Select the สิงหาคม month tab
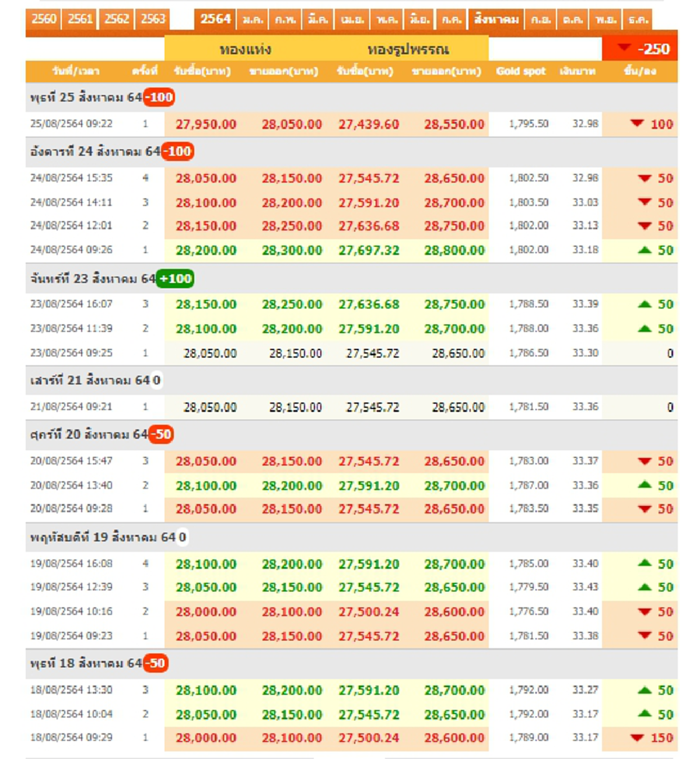The width and height of the screenshot is (700, 759). [x=496, y=19]
